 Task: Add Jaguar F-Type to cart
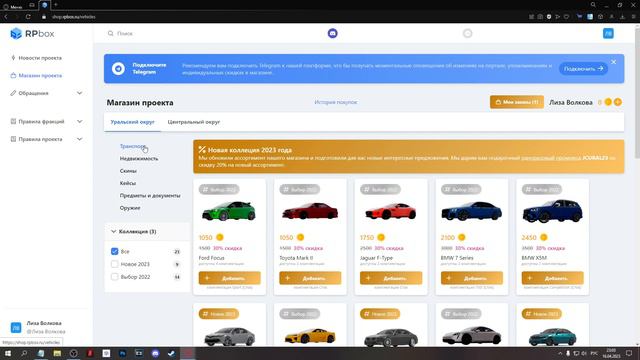(391, 278)
